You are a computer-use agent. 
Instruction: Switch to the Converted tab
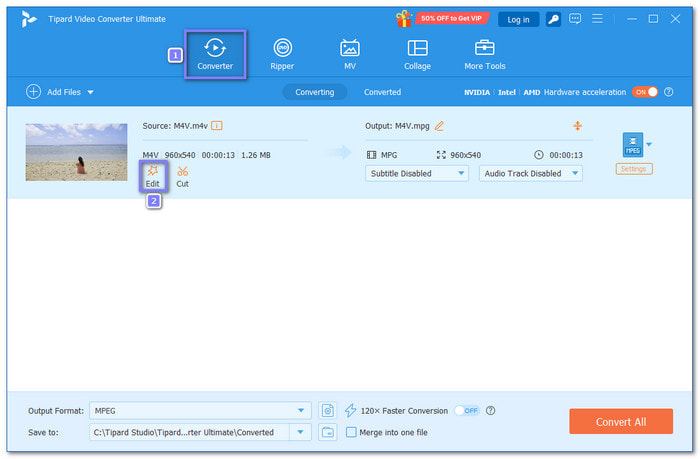click(382, 92)
